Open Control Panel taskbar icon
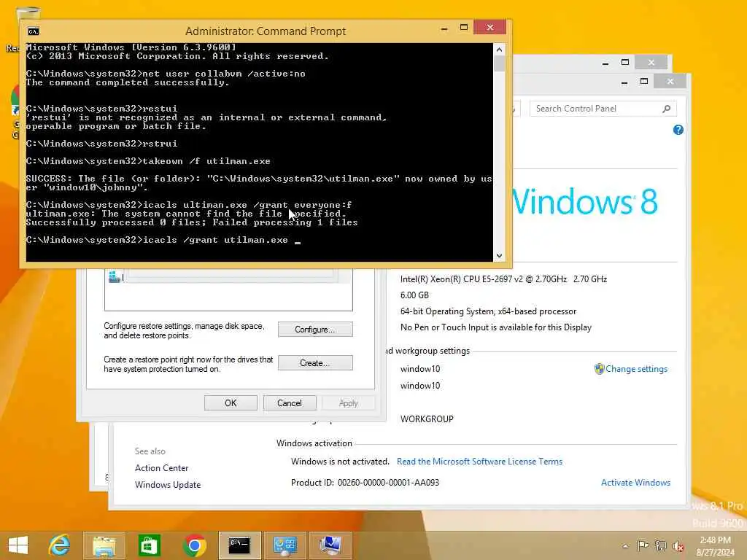The height and width of the screenshot is (560, 747). [x=285, y=545]
